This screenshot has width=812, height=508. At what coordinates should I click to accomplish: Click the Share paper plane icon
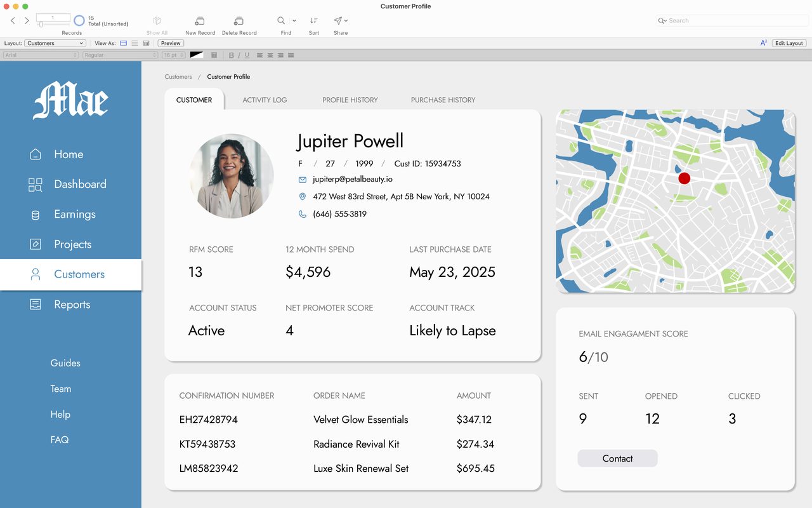pyautogui.click(x=338, y=20)
